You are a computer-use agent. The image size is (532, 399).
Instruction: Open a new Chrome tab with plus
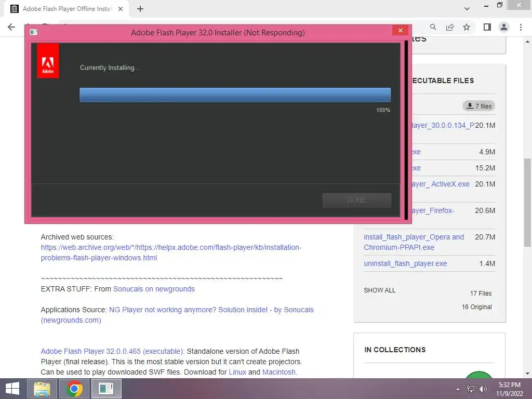140,9
